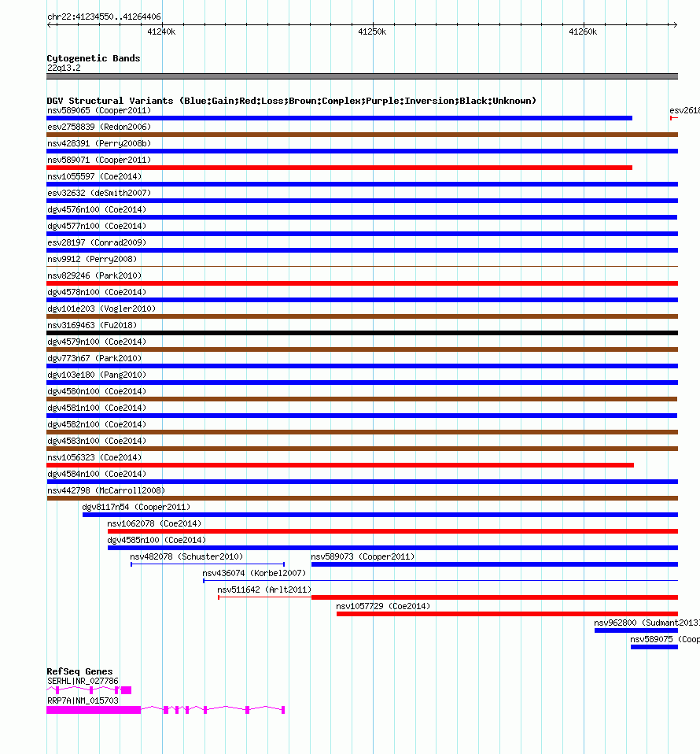Click the 41240k ruler tick label
Screen dimensions: 700x754
[161, 31]
